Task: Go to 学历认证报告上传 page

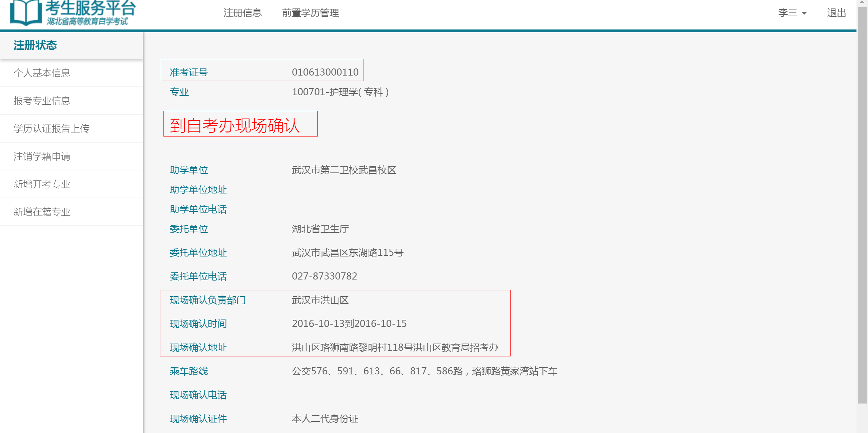Action: [x=52, y=128]
